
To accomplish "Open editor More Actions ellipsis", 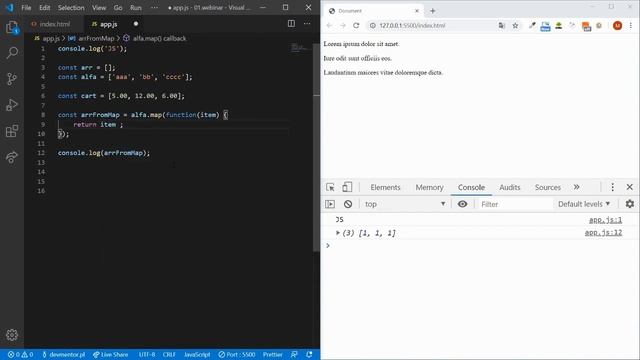I will (x=307, y=24).
